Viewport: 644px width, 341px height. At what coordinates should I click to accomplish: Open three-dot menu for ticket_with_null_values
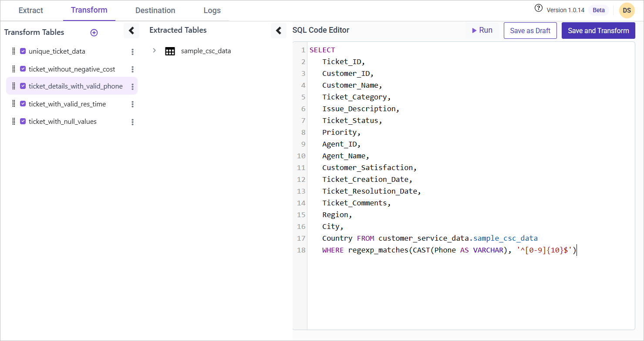132,122
